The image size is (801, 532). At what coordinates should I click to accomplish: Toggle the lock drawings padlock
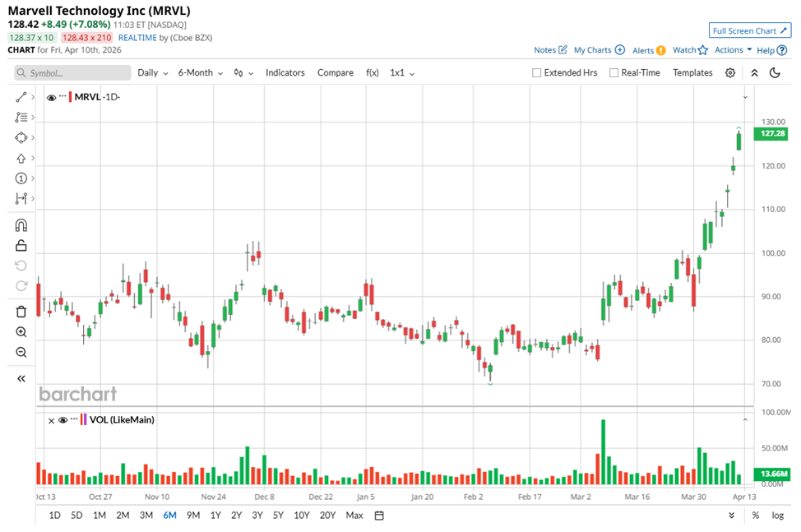click(x=21, y=246)
